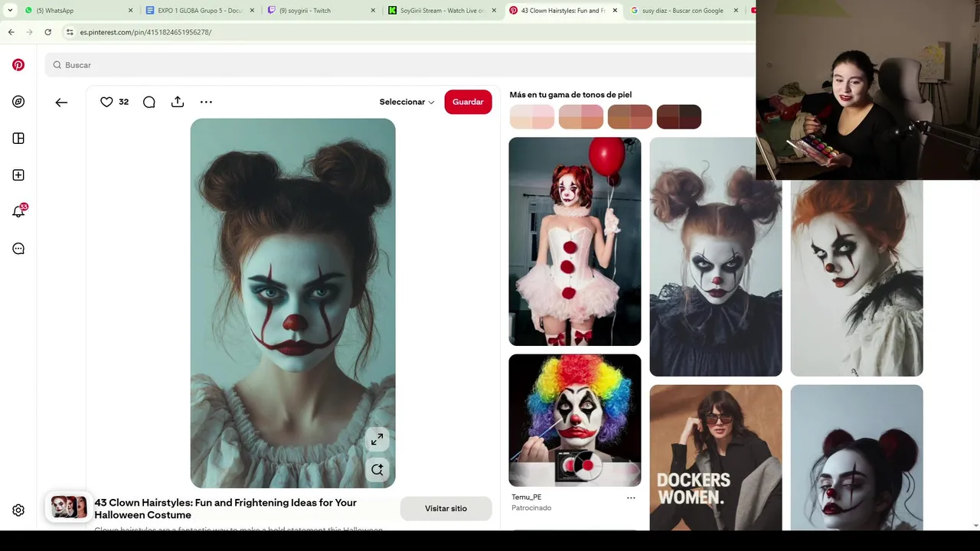Open the Pinterest home logo

click(18, 65)
